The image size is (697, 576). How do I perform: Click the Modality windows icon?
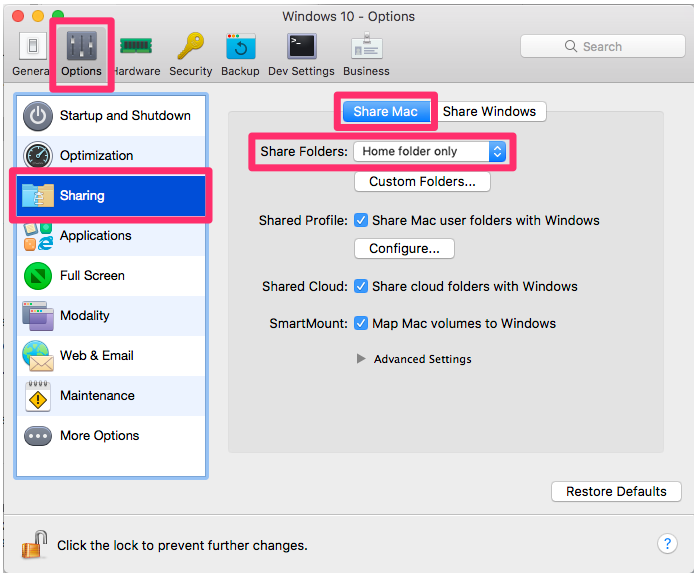(38, 316)
